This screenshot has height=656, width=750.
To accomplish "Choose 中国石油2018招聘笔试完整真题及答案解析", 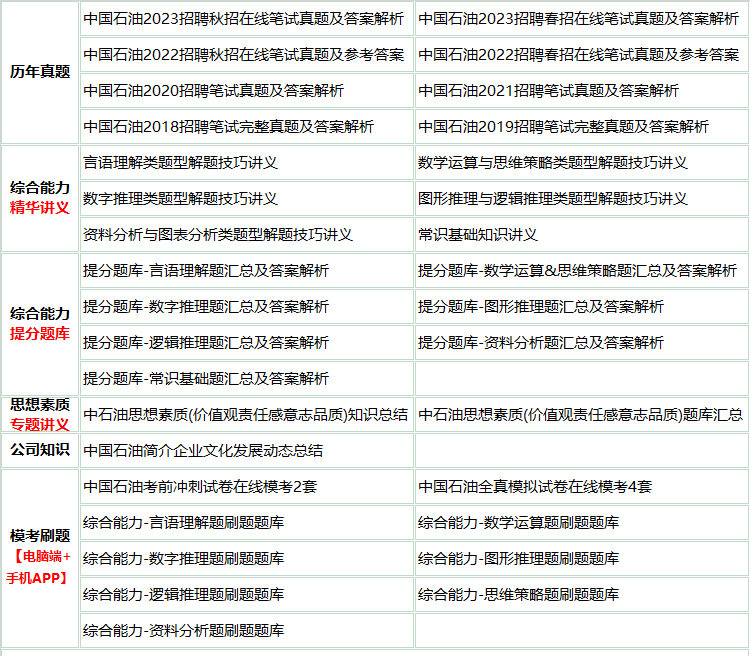I will tap(228, 127).
